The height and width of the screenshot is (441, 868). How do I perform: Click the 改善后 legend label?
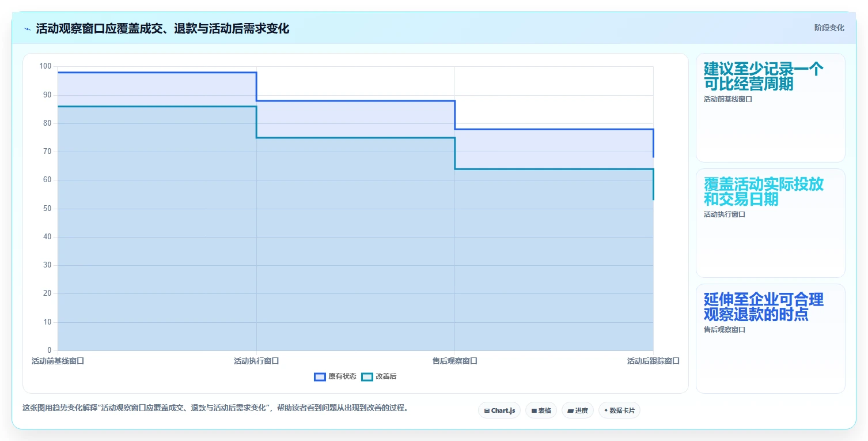(386, 377)
